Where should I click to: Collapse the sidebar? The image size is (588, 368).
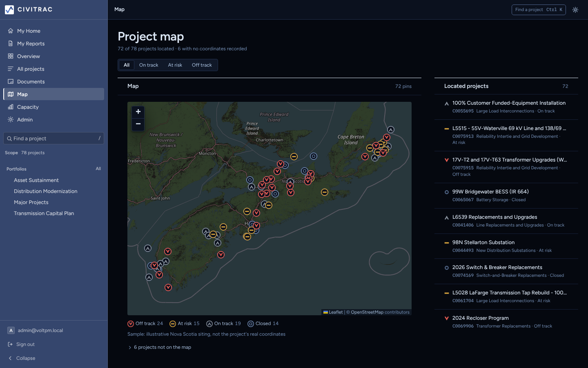click(53, 358)
